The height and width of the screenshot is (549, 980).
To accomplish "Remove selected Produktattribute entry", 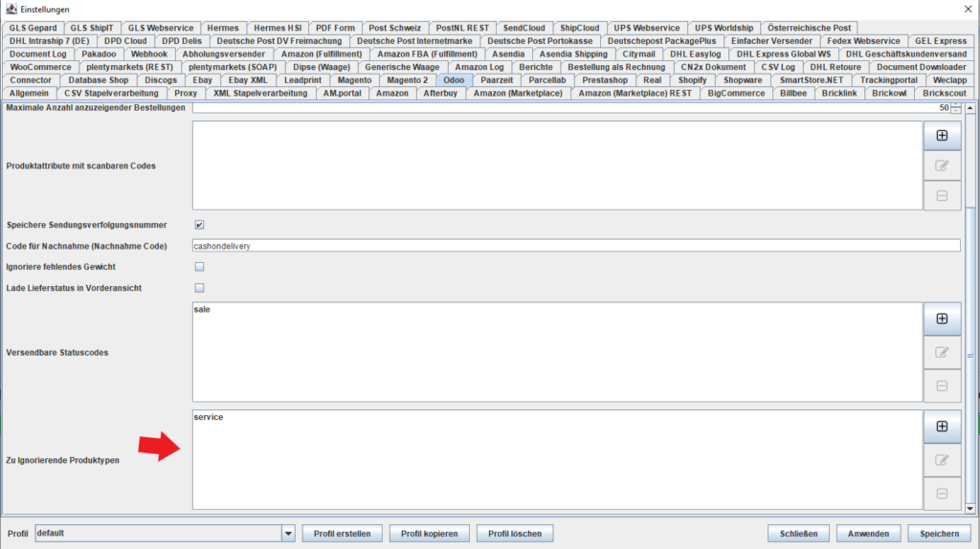I will (942, 195).
